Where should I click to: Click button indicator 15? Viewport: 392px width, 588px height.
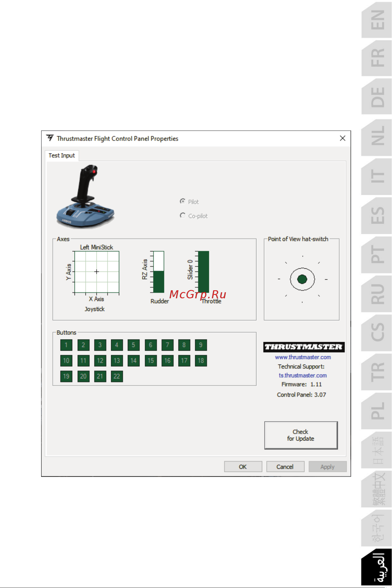click(x=151, y=361)
